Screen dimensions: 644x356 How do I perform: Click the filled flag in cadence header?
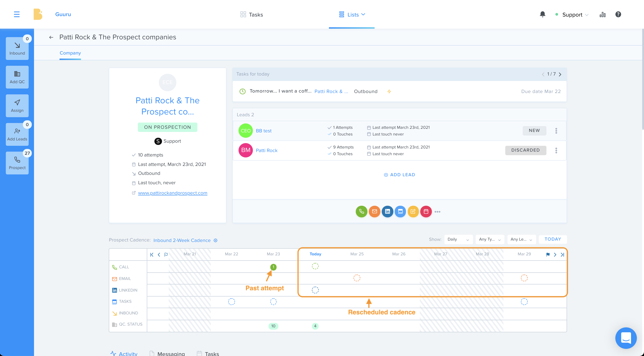(x=548, y=254)
